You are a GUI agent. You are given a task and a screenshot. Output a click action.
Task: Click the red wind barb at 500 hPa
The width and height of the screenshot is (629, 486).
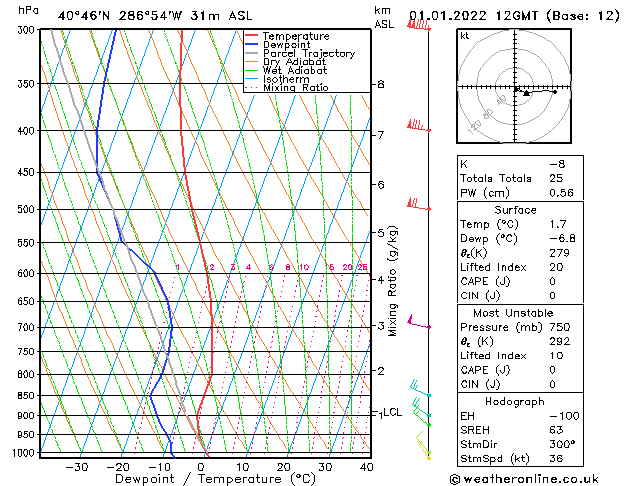(418, 204)
